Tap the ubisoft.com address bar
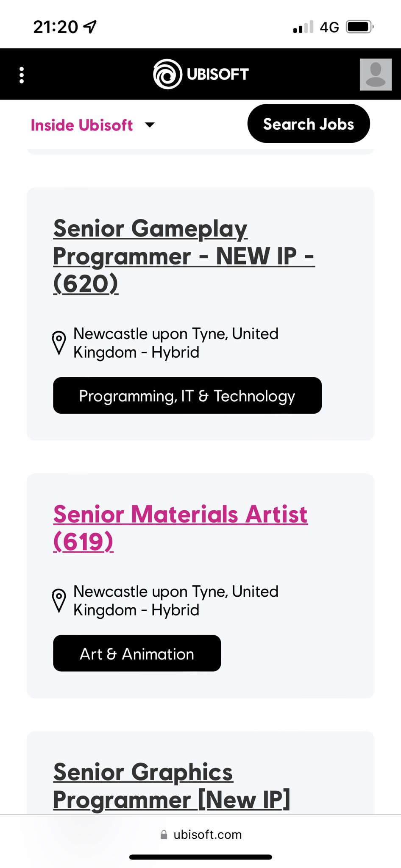This screenshot has height=868, width=401. (x=200, y=835)
